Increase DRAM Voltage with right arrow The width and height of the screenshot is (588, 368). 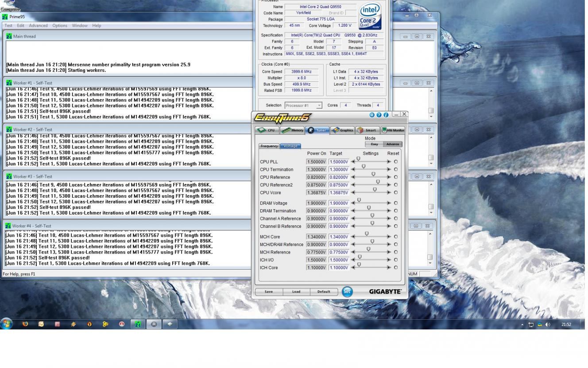pyautogui.click(x=389, y=203)
